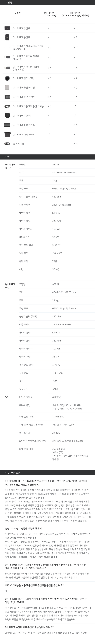This screenshot has height=644, width=95.
Task: Click the DJI 마이크 수신기 product icon
Action: click(x=7, y=28)
